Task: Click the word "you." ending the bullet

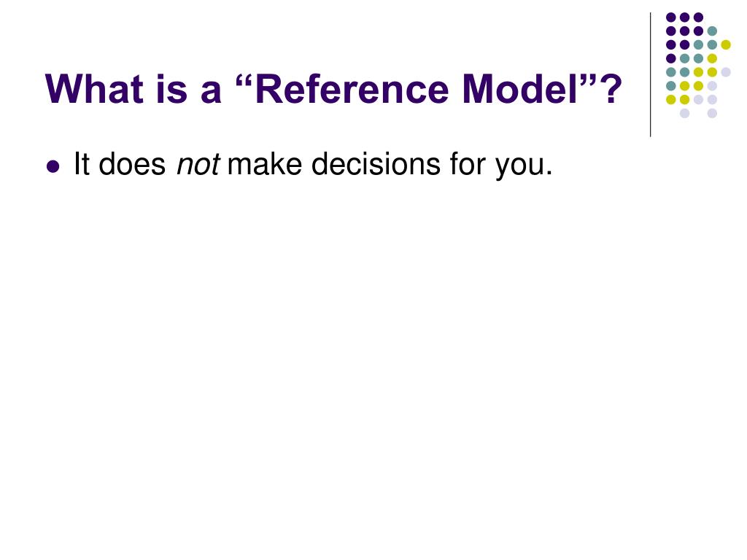Action: [524, 167]
